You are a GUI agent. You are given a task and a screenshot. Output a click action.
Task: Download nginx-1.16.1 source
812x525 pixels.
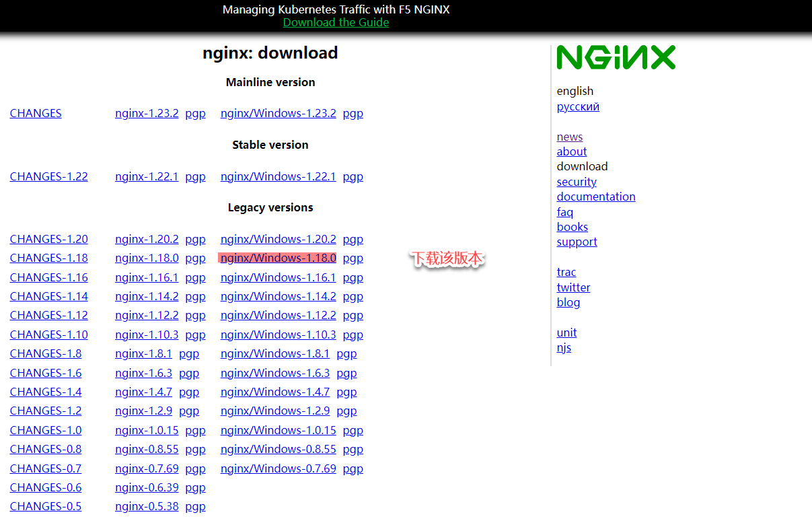[x=147, y=277]
